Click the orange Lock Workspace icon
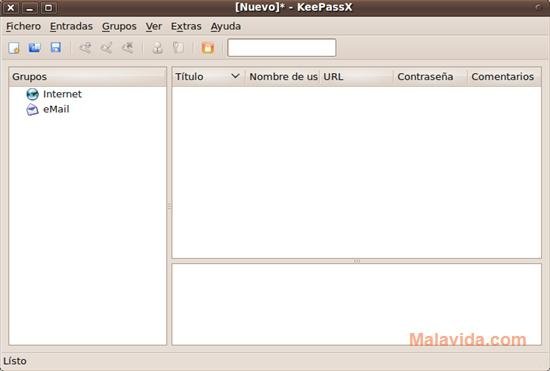The width and height of the screenshot is (550, 371). pyautogui.click(x=208, y=48)
